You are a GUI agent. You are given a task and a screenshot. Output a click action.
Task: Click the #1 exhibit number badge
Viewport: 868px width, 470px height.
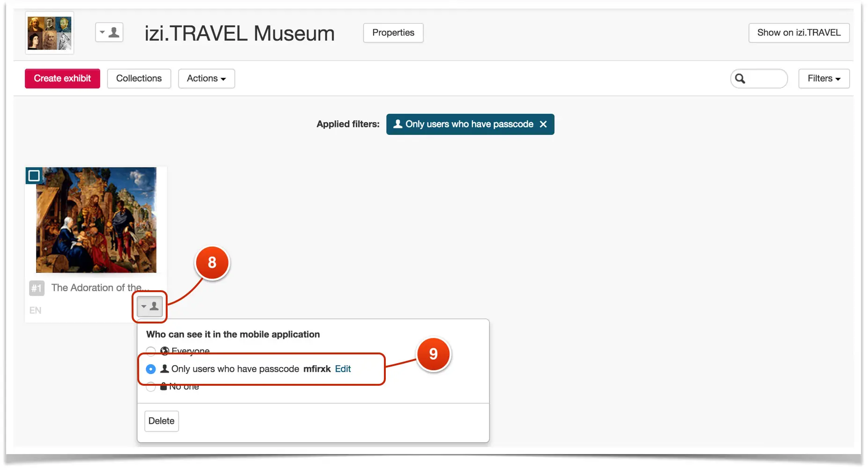[37, 288]
